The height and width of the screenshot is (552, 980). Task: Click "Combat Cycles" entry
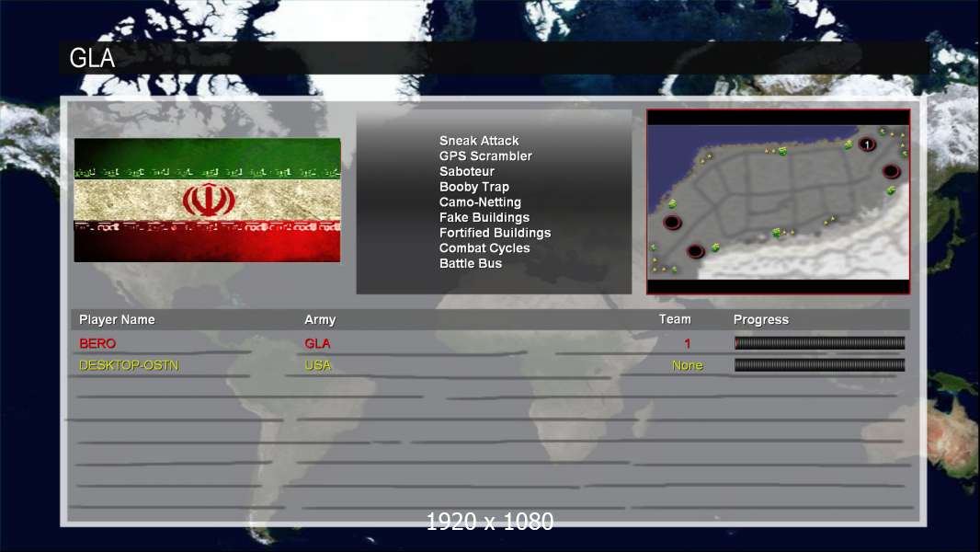484,248
